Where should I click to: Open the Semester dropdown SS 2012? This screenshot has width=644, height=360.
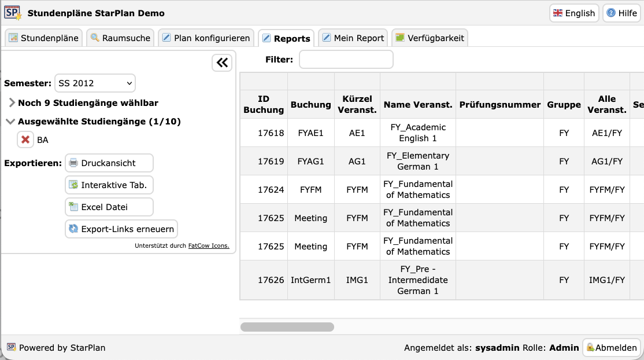[x=95, y=83]
